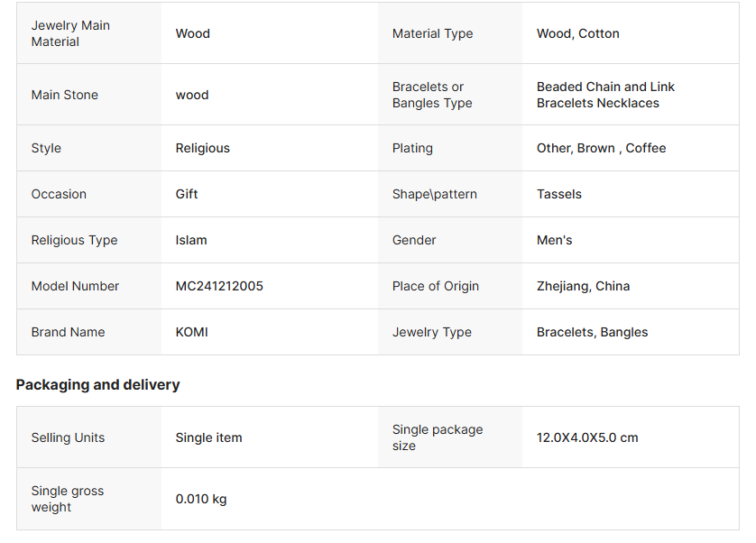Click the 'Other, Brown , Coffee' plating value

pos(601,148)
